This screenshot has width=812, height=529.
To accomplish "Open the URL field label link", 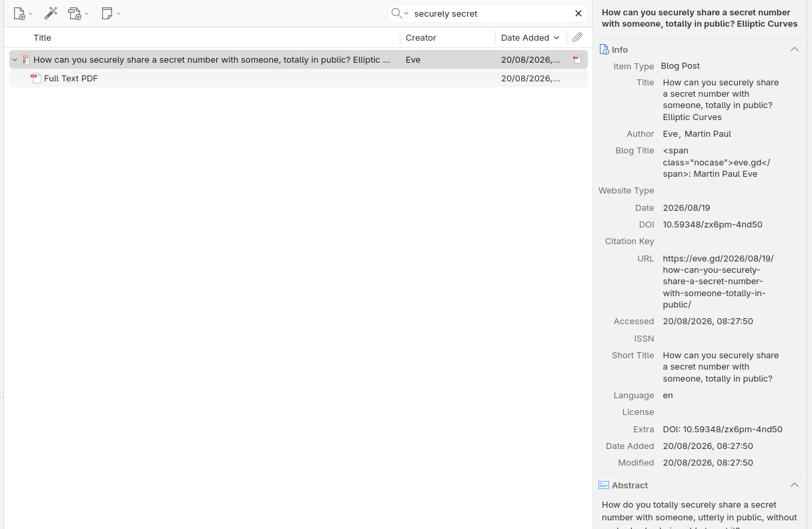I will tap(645, 258).
